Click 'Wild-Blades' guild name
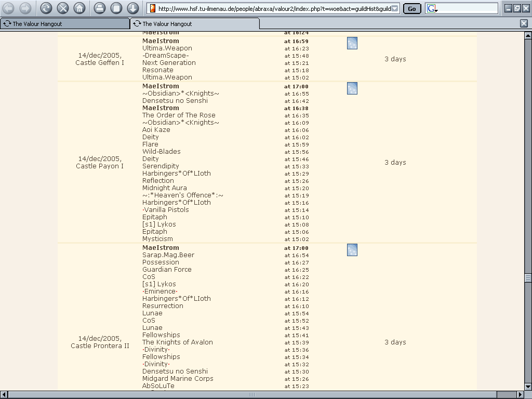 click(162, 152)
